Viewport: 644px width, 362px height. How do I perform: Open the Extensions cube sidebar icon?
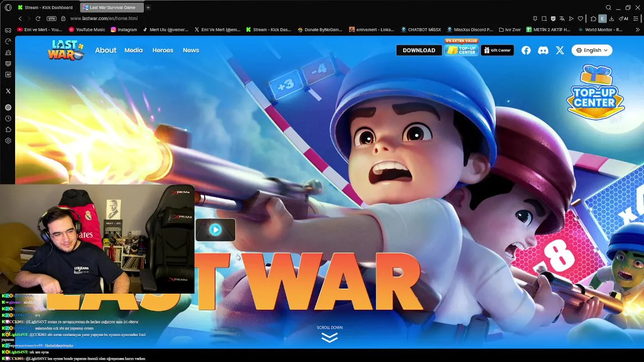(8, 130)
